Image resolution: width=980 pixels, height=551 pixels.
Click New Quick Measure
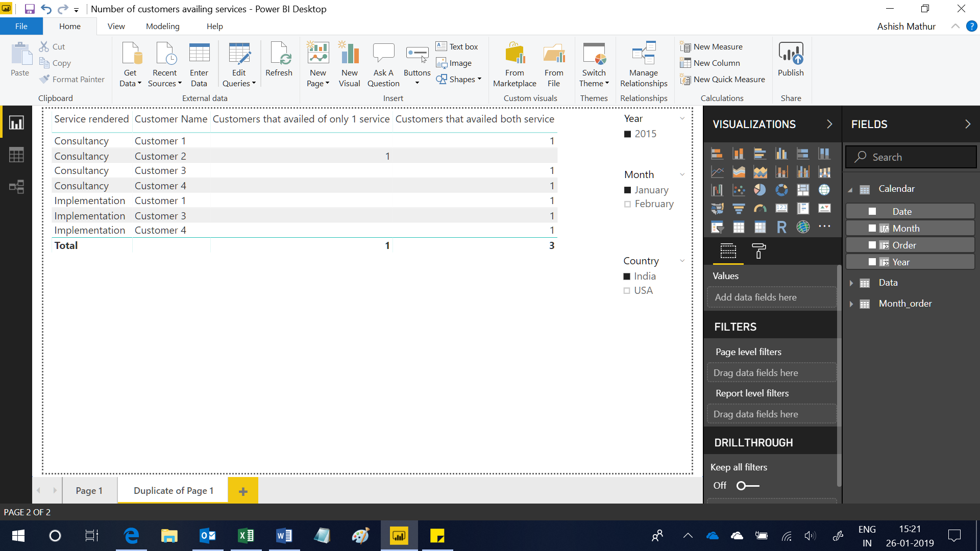click(722, 79)
